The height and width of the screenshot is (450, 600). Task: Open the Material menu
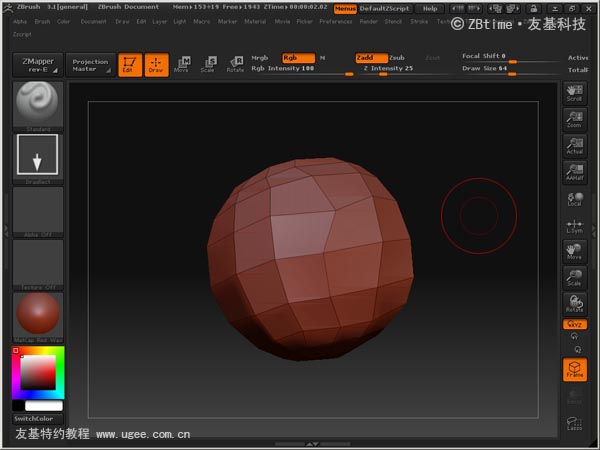[255, 21]
